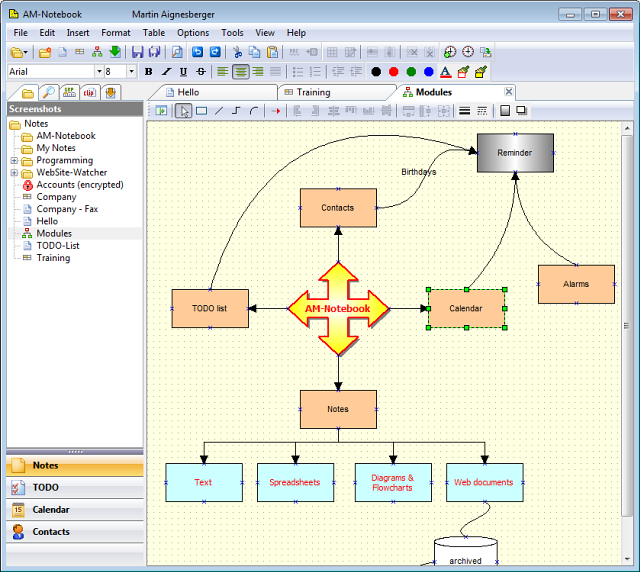This screenshot has height=572, width=640.
Task: Select the straight line tool
Action: pos(219,111)
